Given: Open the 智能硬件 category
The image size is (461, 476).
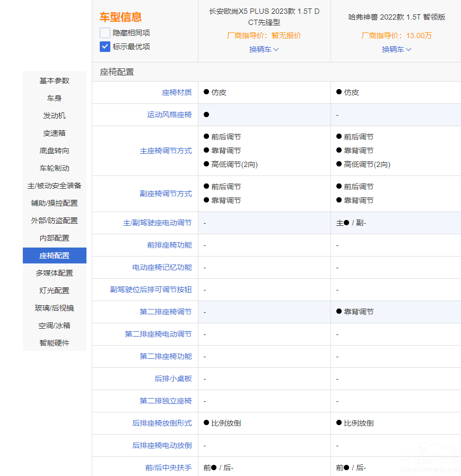Looking at the screenshot, I should (54, 343).
